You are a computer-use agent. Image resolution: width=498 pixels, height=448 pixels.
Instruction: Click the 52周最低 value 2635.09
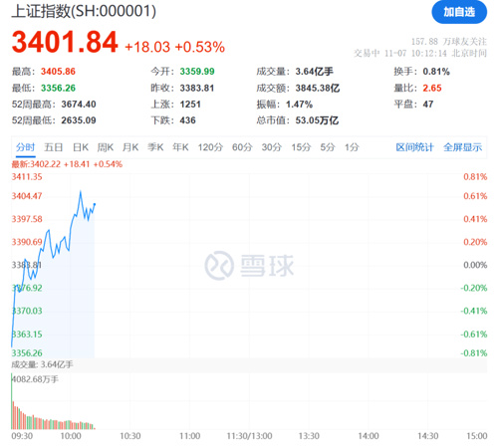tap(79, 120)
